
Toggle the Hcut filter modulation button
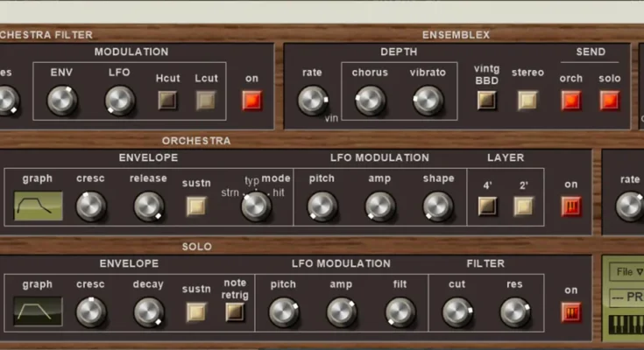[x=167, y=100]
